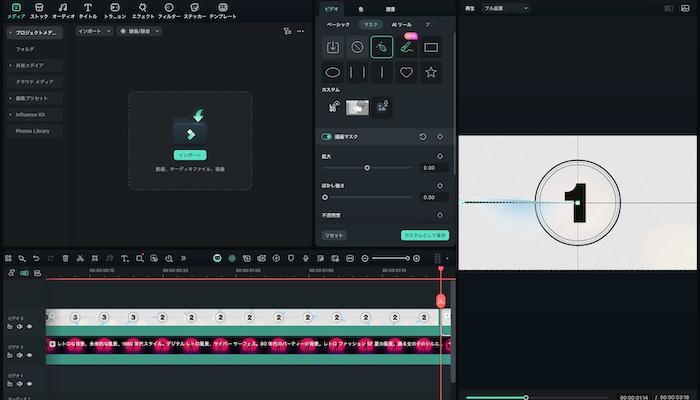
Task: Switch to the AI ツール tab
Action: [401, 23]
